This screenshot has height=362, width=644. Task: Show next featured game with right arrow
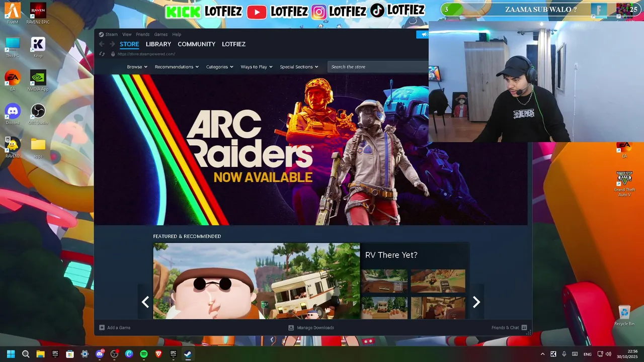(476, 302)
